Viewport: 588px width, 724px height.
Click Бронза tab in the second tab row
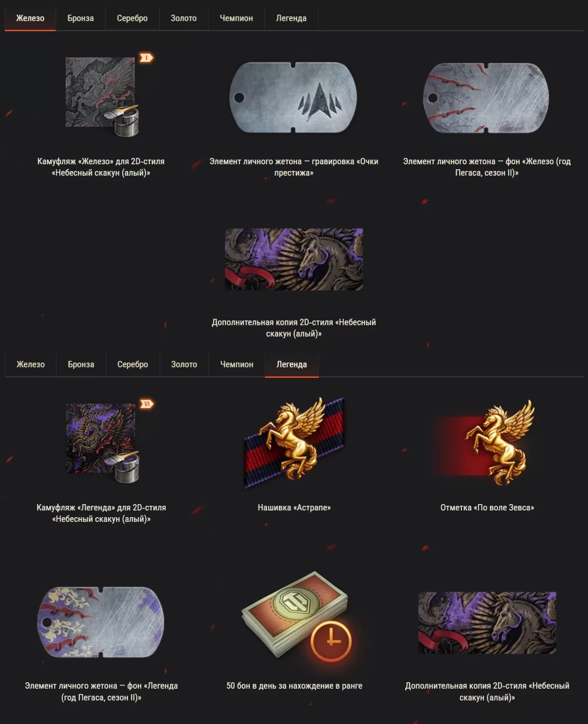[x=81, y=364]
